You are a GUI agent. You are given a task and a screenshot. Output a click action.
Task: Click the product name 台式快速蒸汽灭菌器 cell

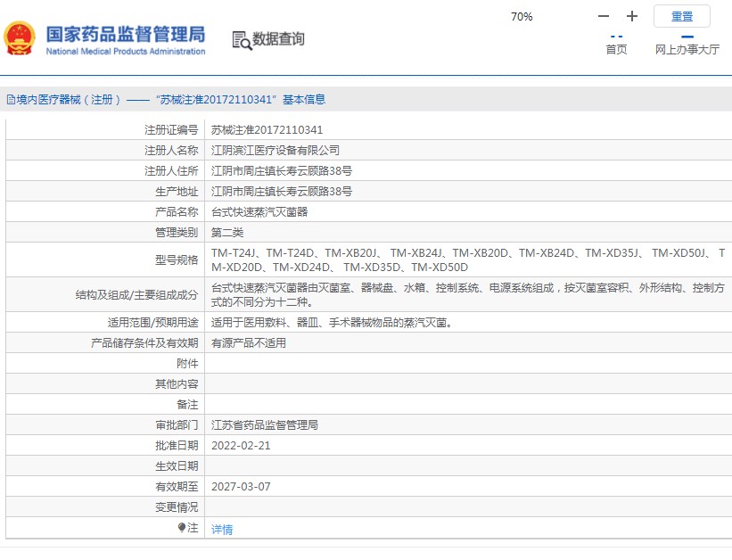tap(259, 212)
